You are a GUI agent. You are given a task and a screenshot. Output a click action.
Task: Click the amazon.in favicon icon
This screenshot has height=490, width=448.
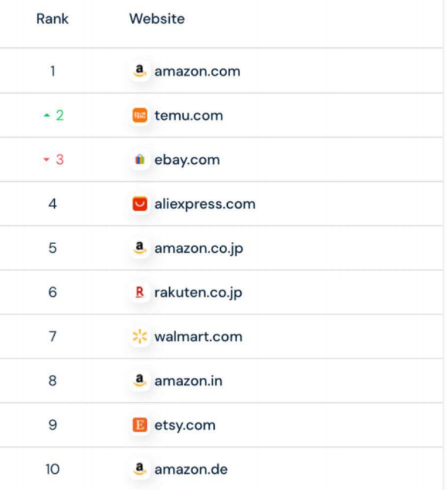[x=140, y=381]
